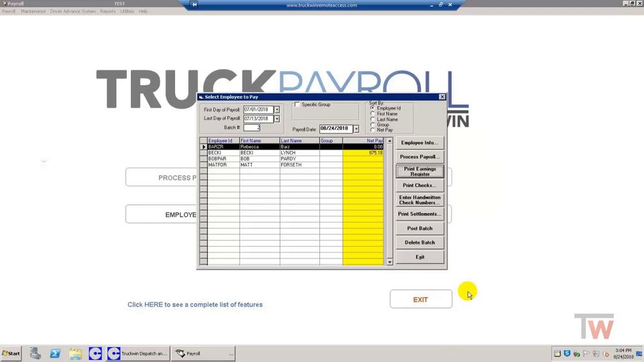Click the Payroll Date field
Image resolution: width=644 pixels, height=362 pixels.
click(x=336, y=129)
